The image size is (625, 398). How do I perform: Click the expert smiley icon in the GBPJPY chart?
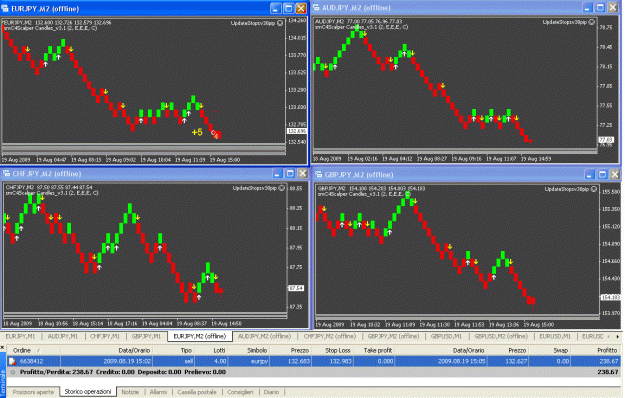594,189
